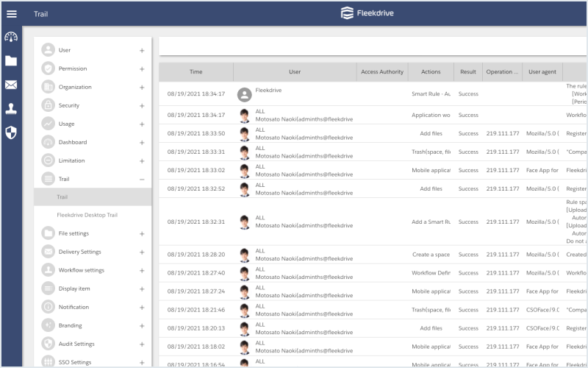Click the Display item icon
This screenshot has width=588, height=368.
[x=48, y=289]
